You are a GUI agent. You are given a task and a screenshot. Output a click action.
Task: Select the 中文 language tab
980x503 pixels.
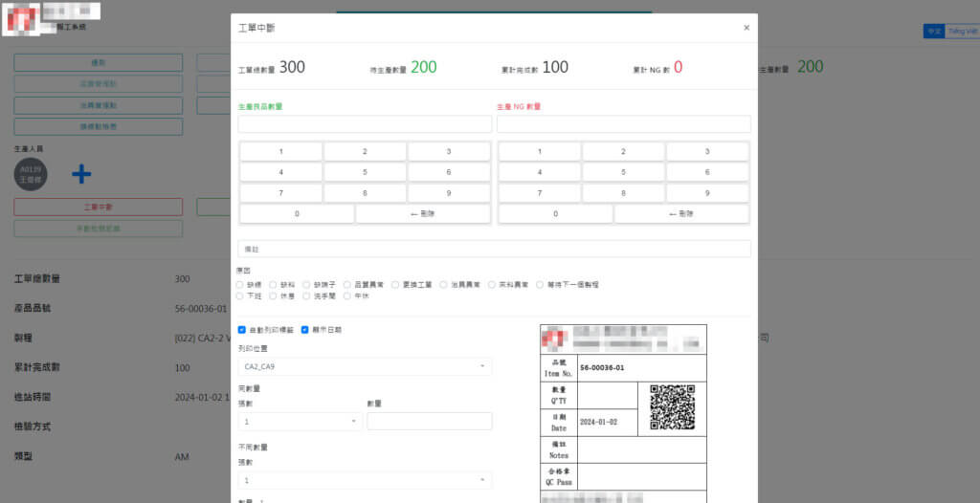[x=933, y=32]
